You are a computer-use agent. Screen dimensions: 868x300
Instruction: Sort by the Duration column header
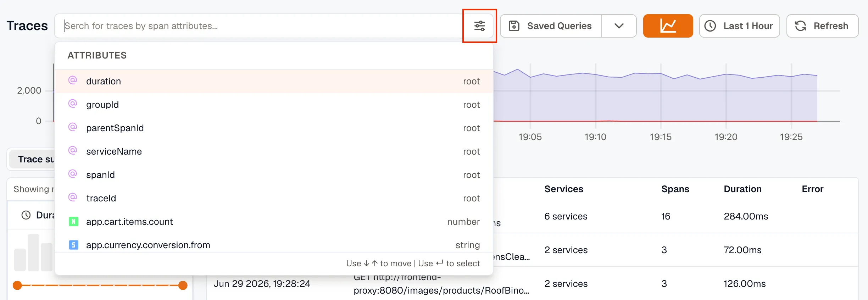pyautogui.click(x=742, y=189)
